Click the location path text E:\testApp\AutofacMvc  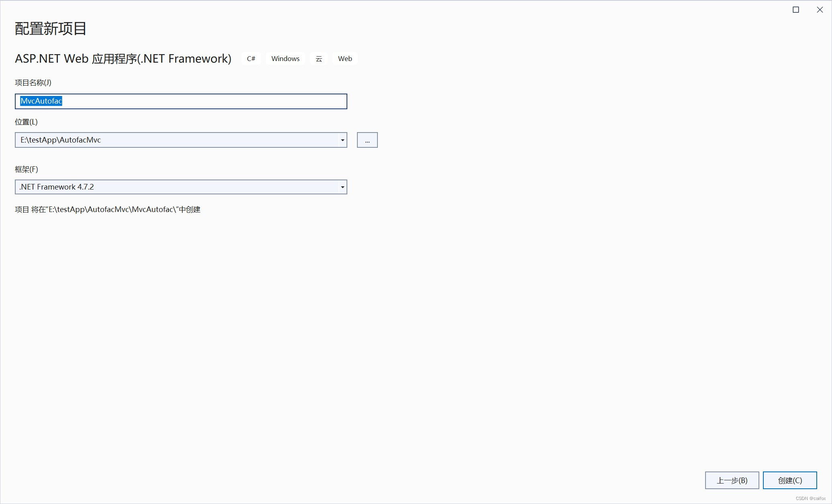click(x=61, y=140)
